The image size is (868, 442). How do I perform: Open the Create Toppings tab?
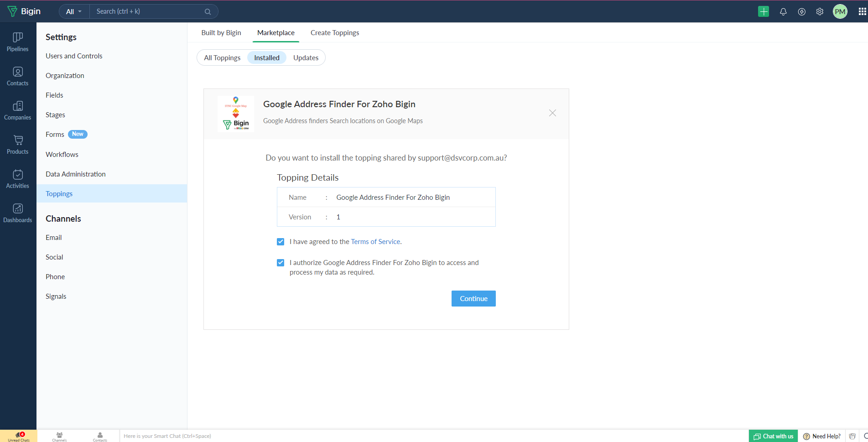tap(335, 33)
